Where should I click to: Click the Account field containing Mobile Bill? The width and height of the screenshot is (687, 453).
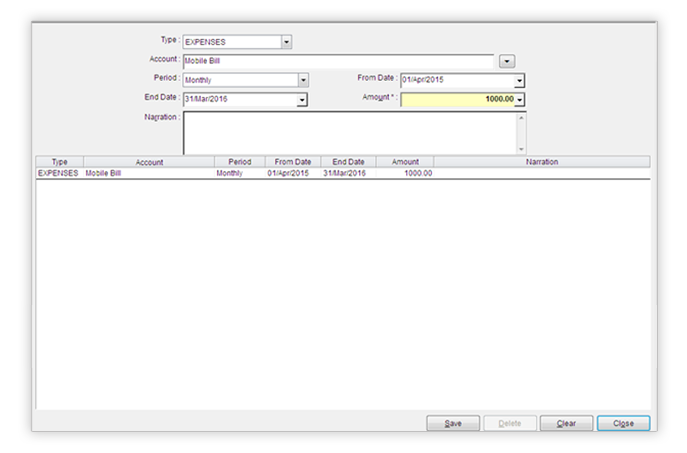pos(338,61)
